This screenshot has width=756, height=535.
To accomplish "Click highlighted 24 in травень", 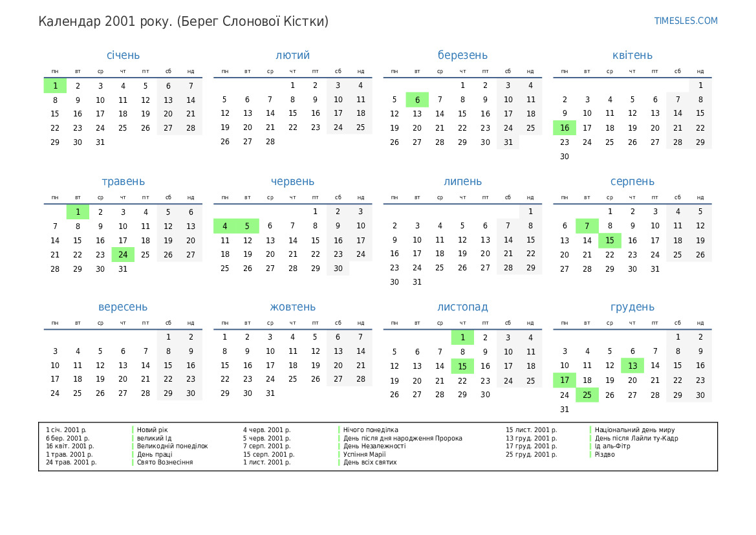I will (123, 254).
